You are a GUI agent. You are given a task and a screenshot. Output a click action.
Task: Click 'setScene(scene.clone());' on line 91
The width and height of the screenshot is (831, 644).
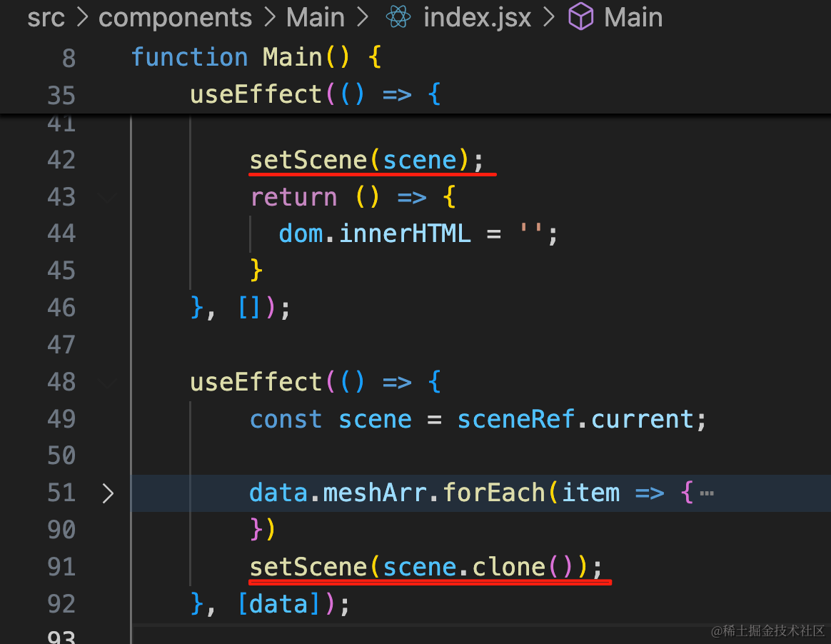point(426,567)
